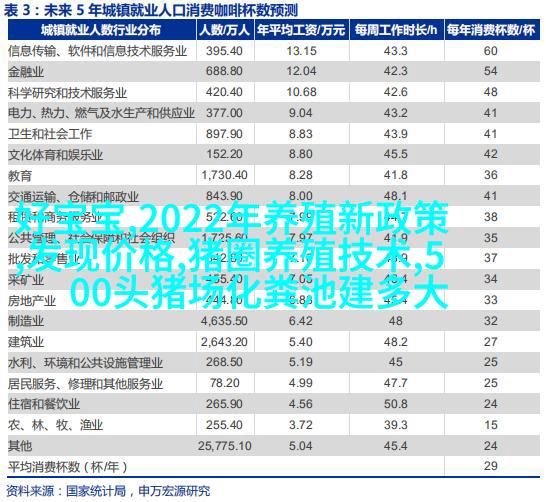Click the 资料来源 source line
Screen dimensions: 546x502
coord(108,491)
